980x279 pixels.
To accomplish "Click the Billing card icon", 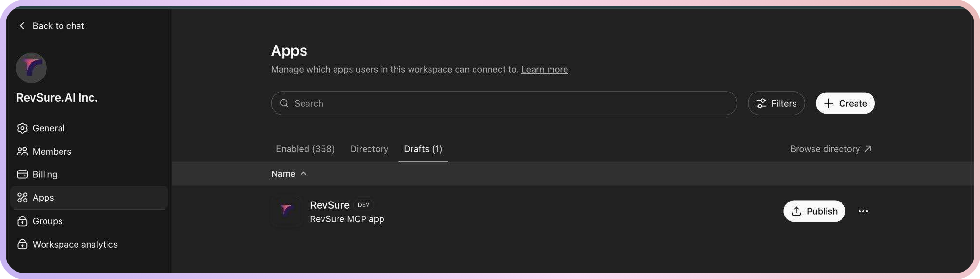I will pos(22,174).
